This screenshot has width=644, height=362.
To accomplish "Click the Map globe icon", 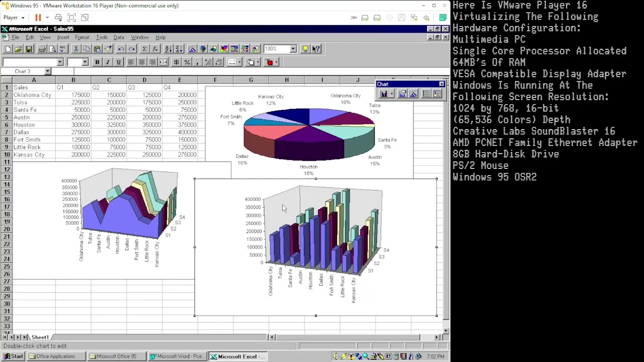I will 203,49.
